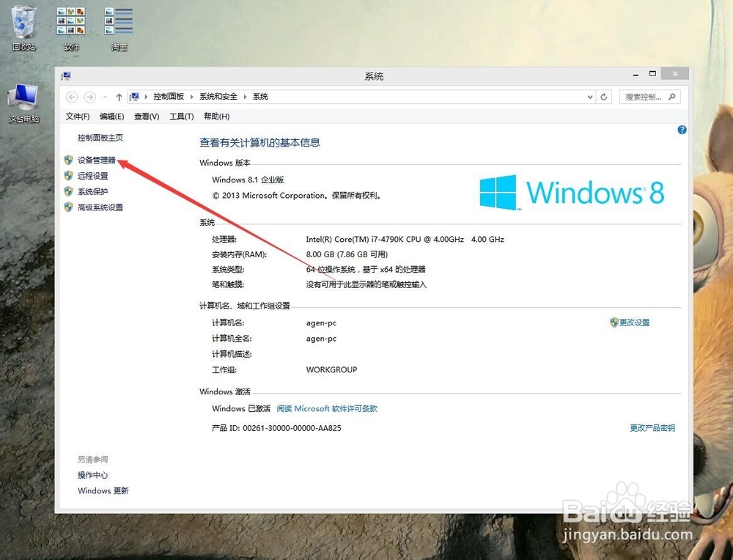Open the 编辑(E) menu
This screenshot has width=733, height=560.
click(111, 117)
